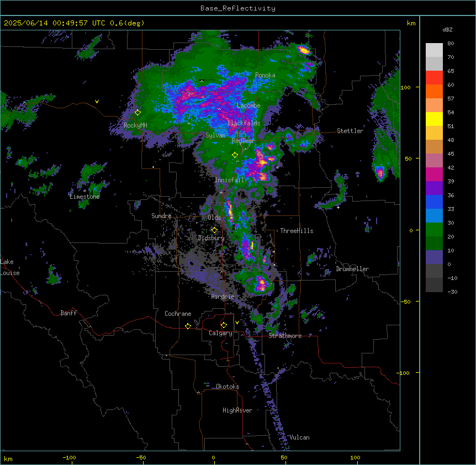Click the Cochrane label
Viewport: 476px width, 465px height.
178,314
